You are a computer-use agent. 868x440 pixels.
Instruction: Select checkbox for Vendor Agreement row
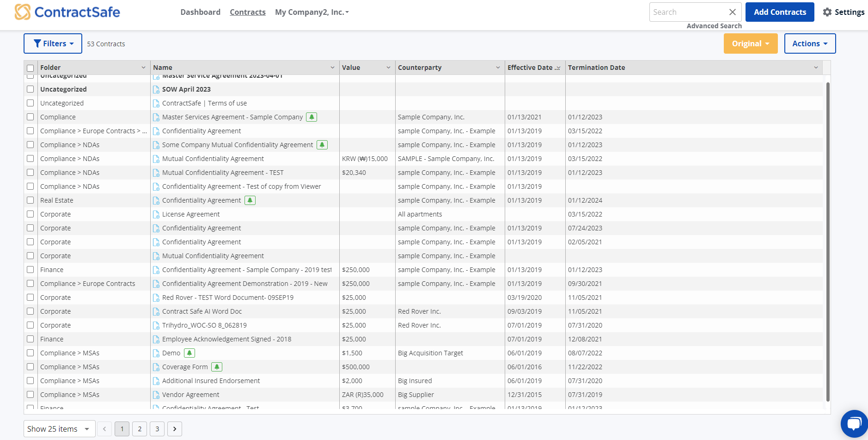click(31, 395)
